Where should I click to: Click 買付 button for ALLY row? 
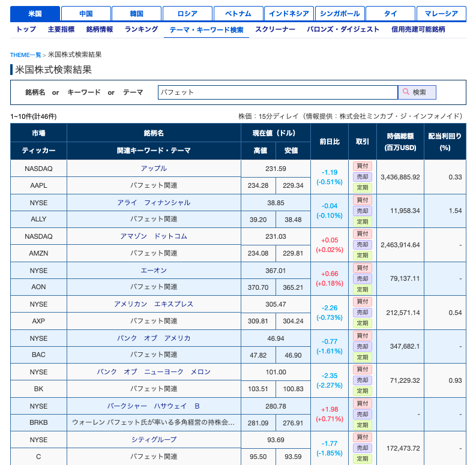pos(363,200)
